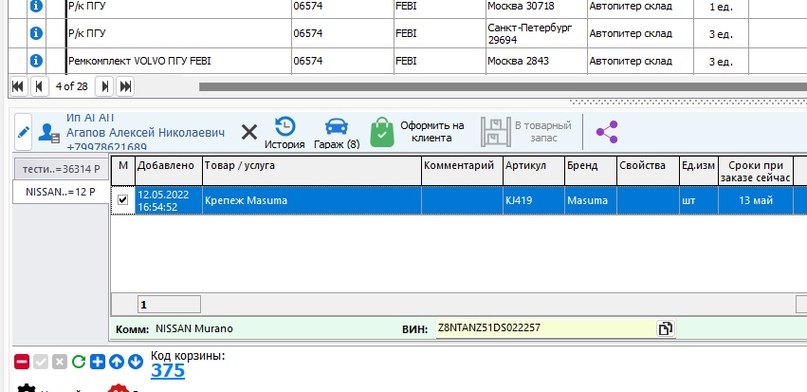This screenshot has width=807, height=392.
Task: Copy VIN with the copy icon
Action: (665, 328)
